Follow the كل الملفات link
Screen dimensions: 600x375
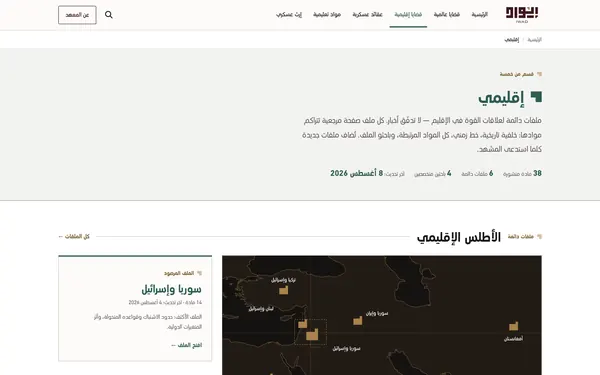point(74,236)
